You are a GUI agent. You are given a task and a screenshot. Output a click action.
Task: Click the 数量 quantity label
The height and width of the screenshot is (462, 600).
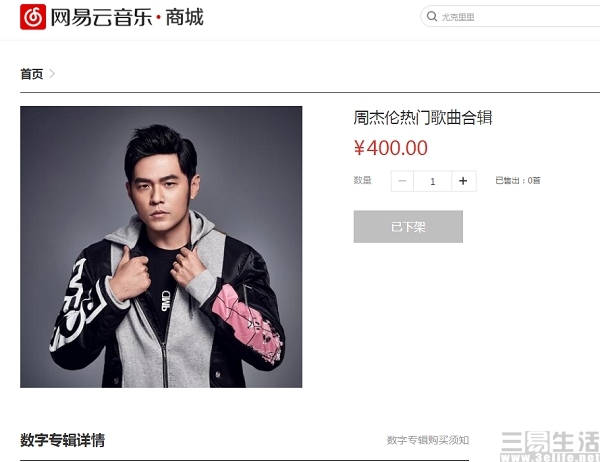coord(362,180)
